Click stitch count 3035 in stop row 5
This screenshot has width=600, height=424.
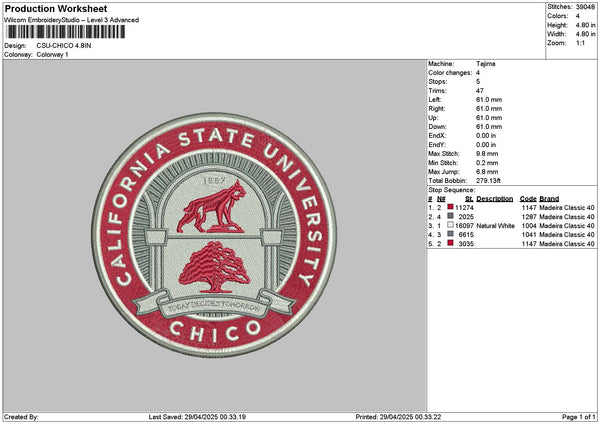tap(466, 244)
